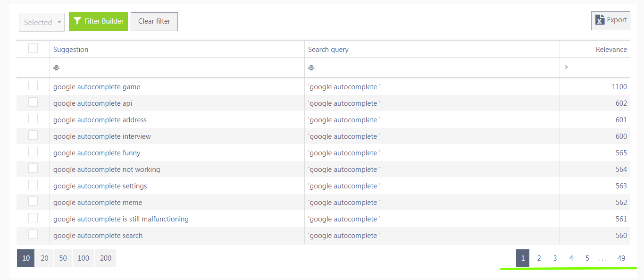
Task: Click the suggestion 'google autocomplete interview'
Action: pyautogui.click(x=102, y=136)
